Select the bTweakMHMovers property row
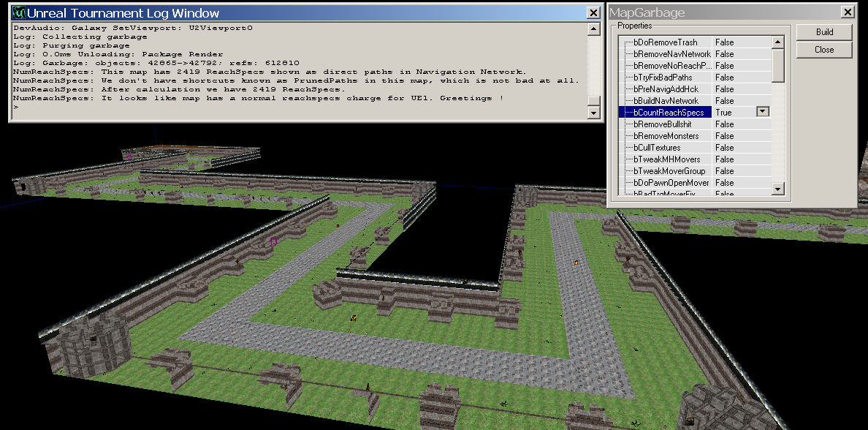 pyautogui.click(x=696, y=159)
